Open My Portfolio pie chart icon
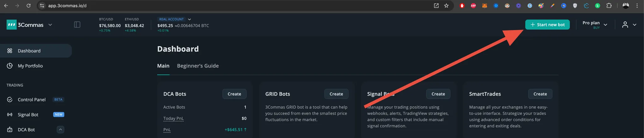 [10, 66]
